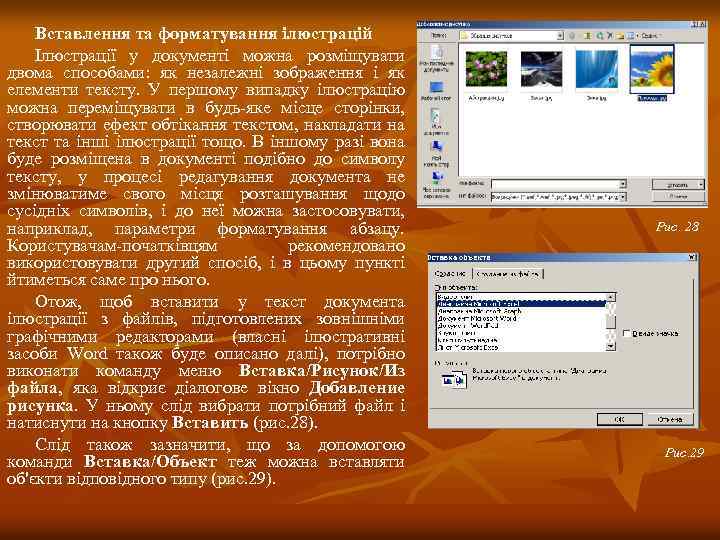
Task: Open My Recent Documents in places sidebar
Action: pyautogui.click(x=436, y=58)
